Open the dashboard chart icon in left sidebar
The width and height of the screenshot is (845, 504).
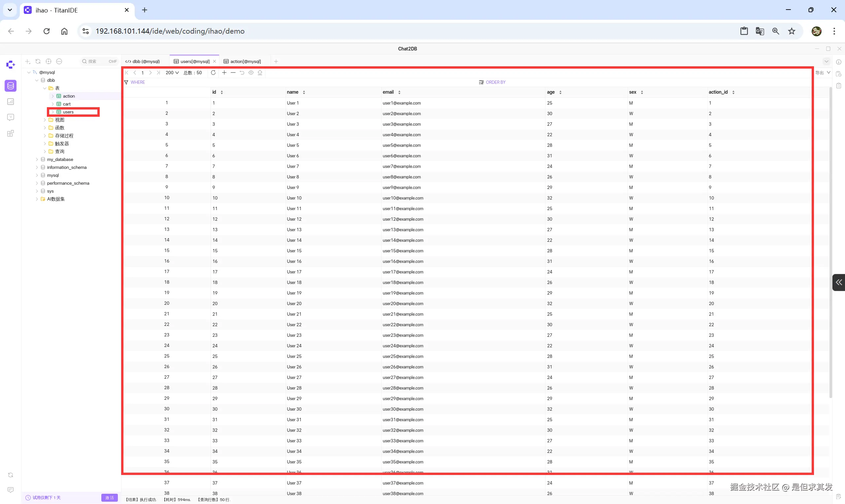tap(11, 102)
